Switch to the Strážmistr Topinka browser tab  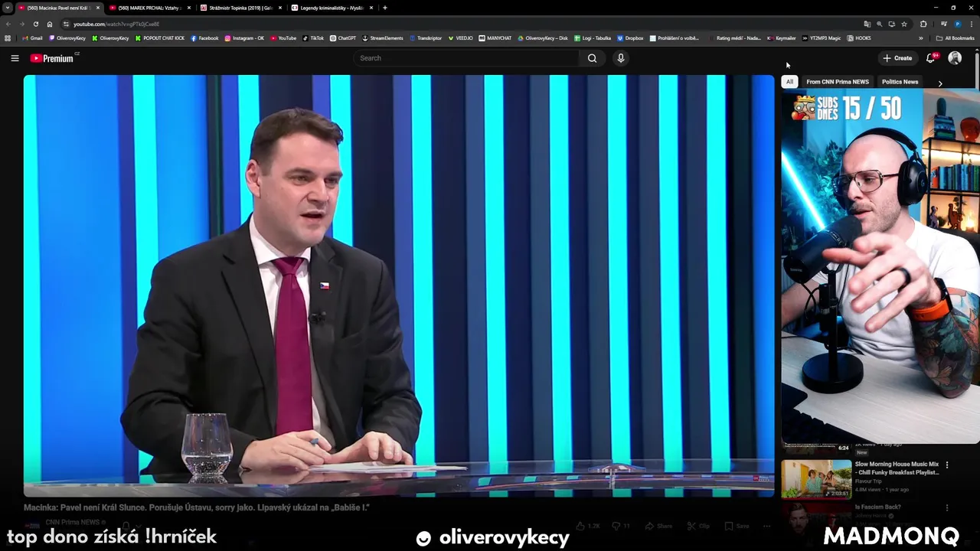click(x=240, y=8)
